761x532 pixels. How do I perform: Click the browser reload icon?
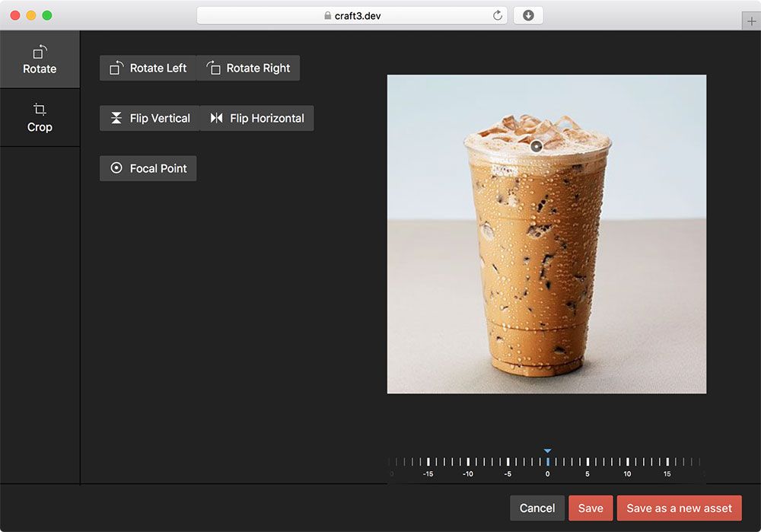(x=498, y=14)
